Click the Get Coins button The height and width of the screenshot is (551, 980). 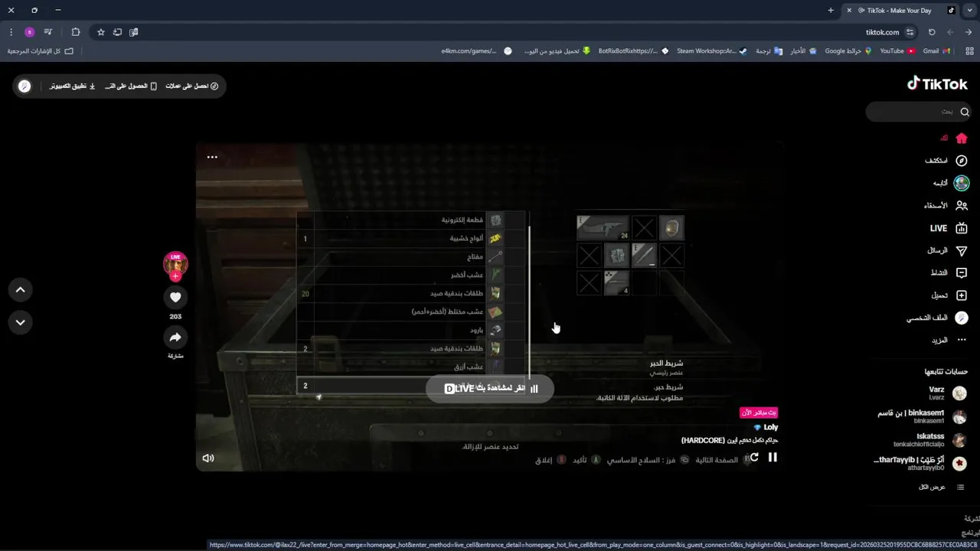192,86
